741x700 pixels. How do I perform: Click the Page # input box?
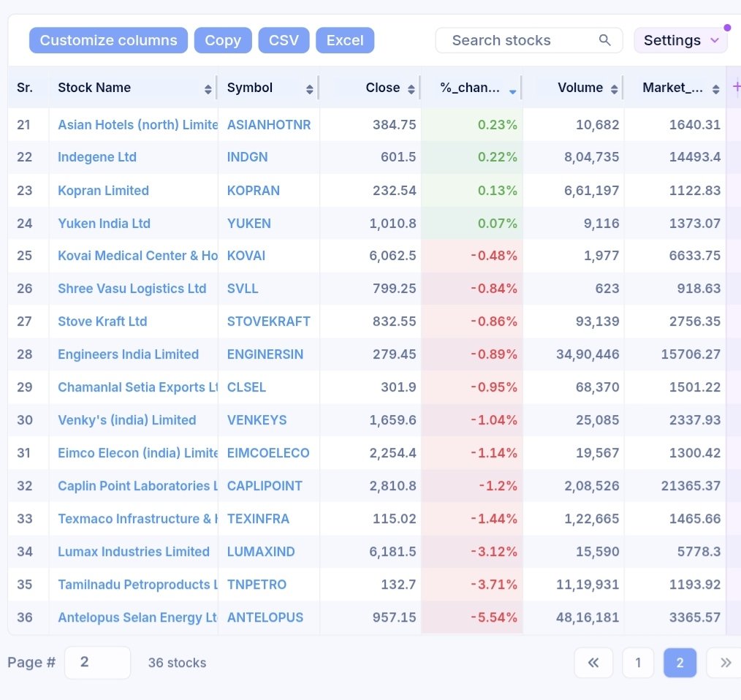pyautogui.click(x=97, y=663)
